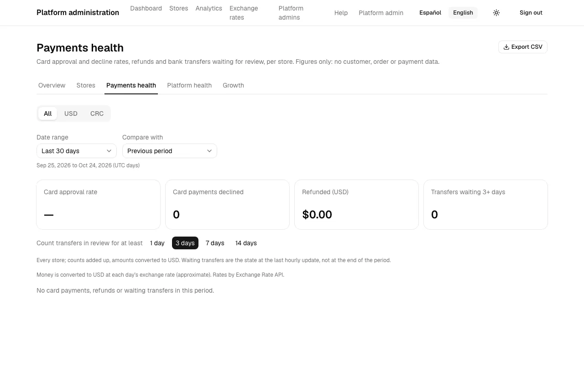Set transfer review threshold to 14 days
The image size is (584, 392).
click(246, 243)
